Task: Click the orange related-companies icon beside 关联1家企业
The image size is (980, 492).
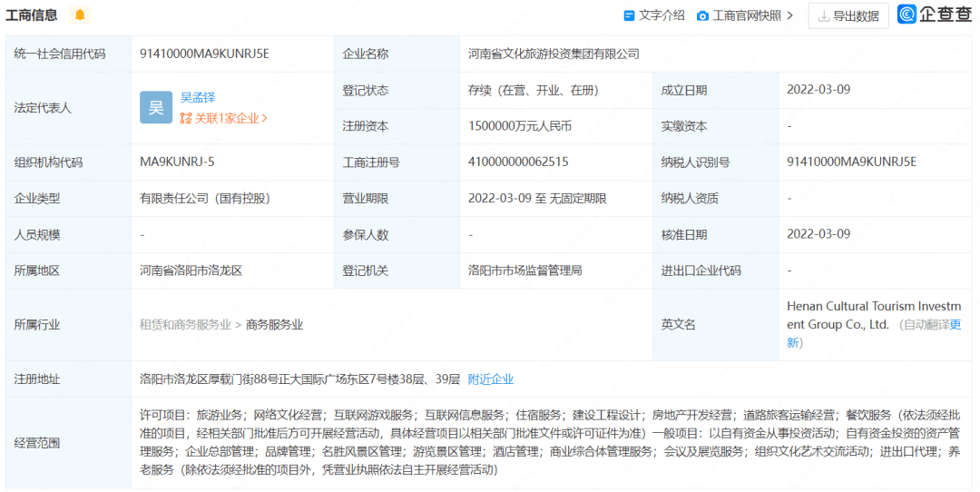Action: tap(186, 118)
